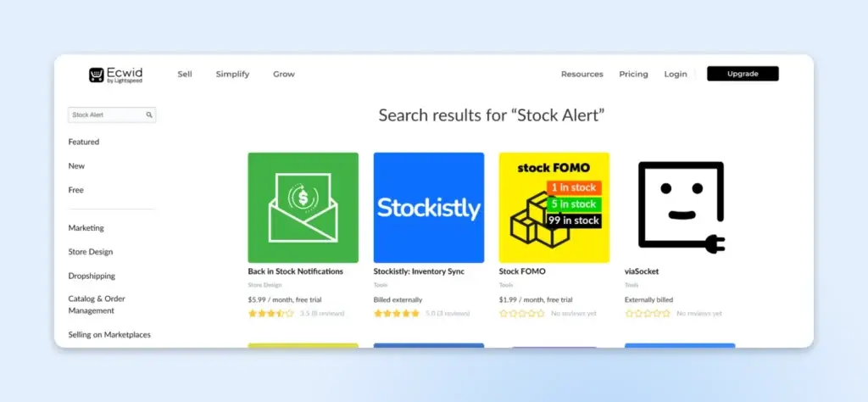Open the Store Design category
Image resolution: width=868 pixels, height=402 pixels.
coord(91,252)
